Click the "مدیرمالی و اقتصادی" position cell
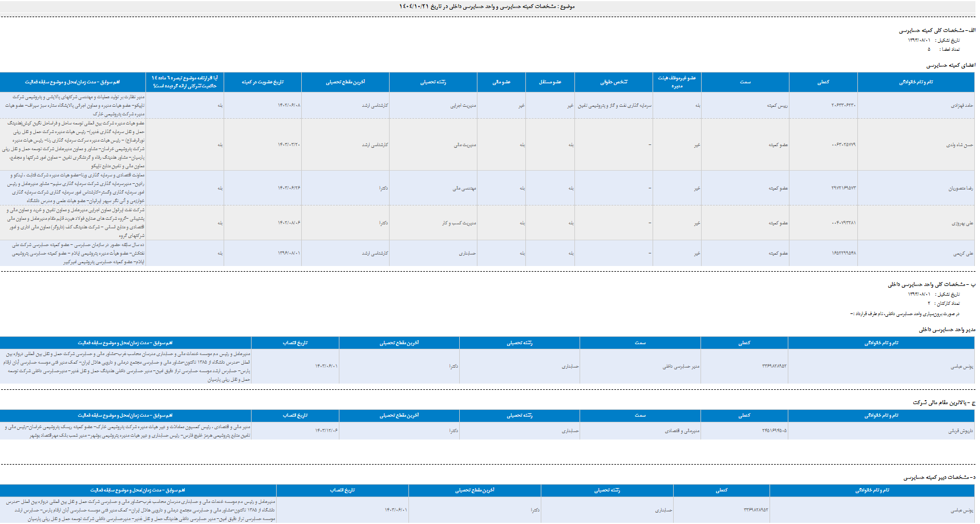The image size is (980, 524). [x=682, y=431]
